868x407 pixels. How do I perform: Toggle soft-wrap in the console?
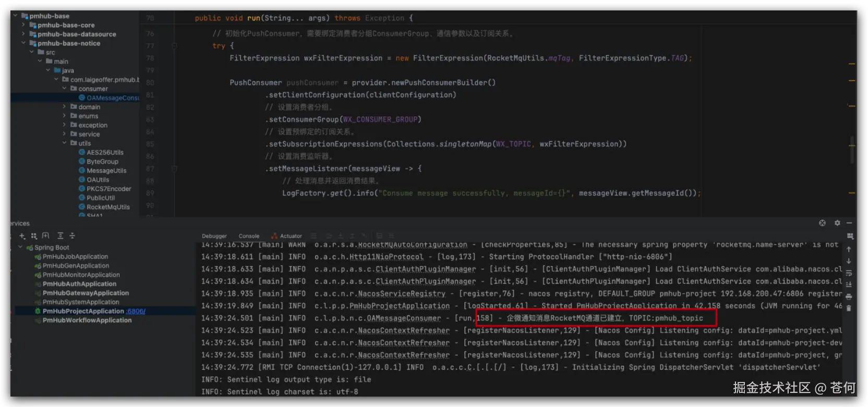(x=849, y=273)
